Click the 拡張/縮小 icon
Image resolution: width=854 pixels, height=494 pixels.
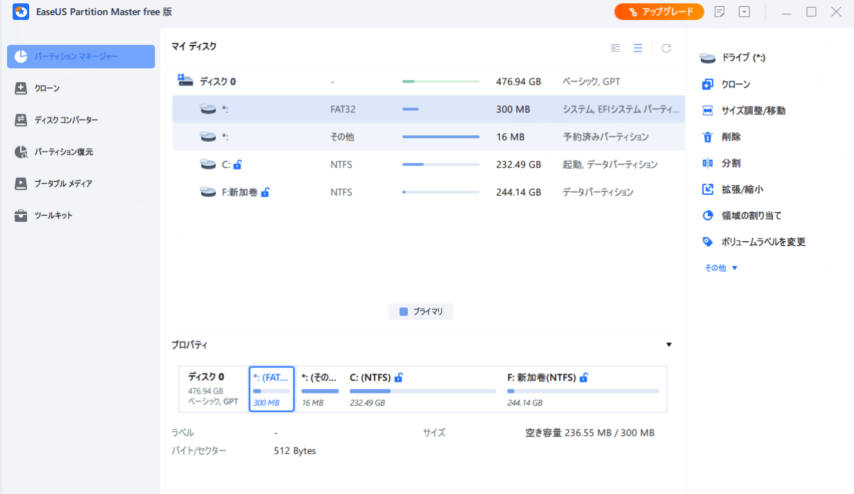(x=707, y=189)
